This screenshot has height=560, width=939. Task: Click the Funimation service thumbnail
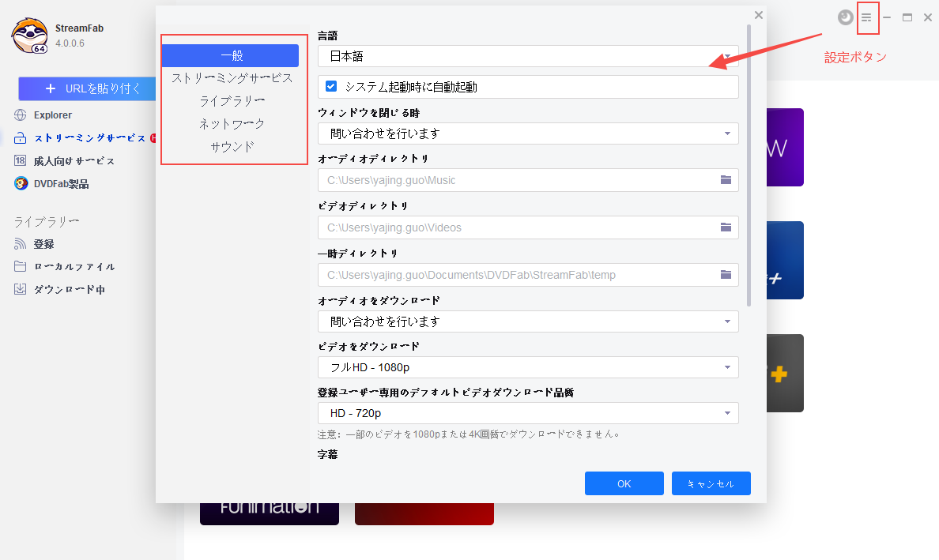click(x=270, y=513)
